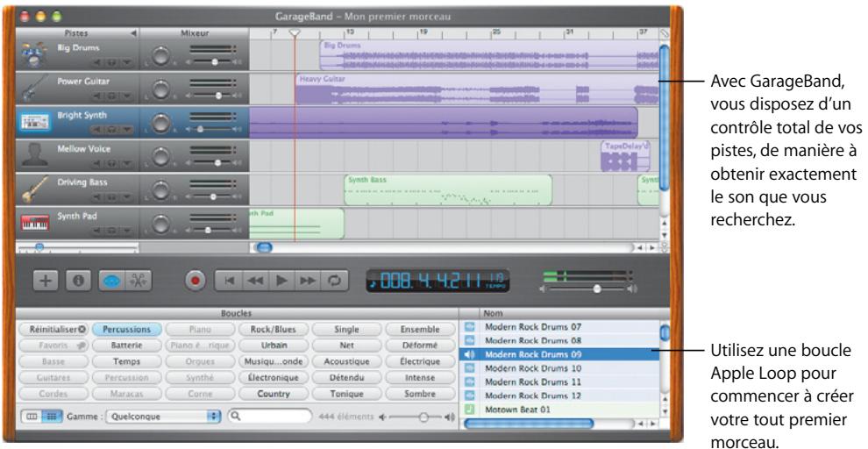The width and height of the screenshot is (868, 449).
Task: Click the Big Drums drum kit icon
Action: 33,55
